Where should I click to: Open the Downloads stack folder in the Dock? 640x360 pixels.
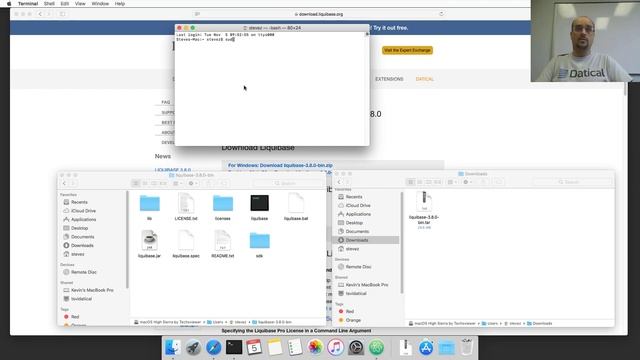pyautogui.click(x=446, y=347)
